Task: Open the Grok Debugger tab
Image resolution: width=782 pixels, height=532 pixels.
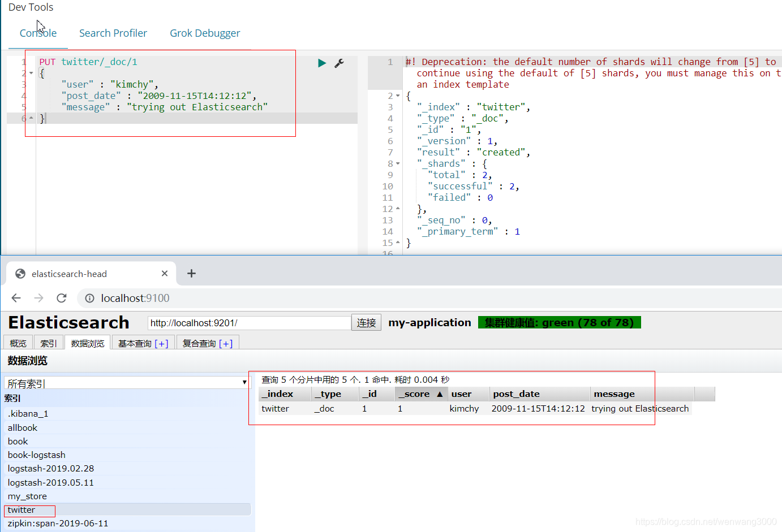Action: [x=205, y=33]
